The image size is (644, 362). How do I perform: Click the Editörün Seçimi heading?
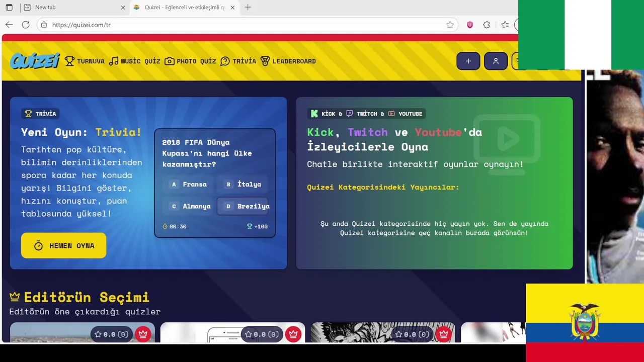click(87, 297)
